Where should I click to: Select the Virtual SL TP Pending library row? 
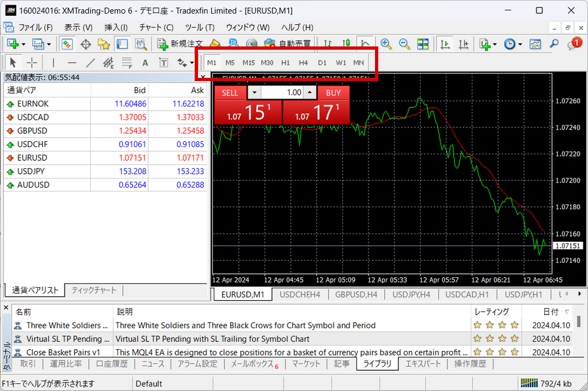click(x=293, y=339)
